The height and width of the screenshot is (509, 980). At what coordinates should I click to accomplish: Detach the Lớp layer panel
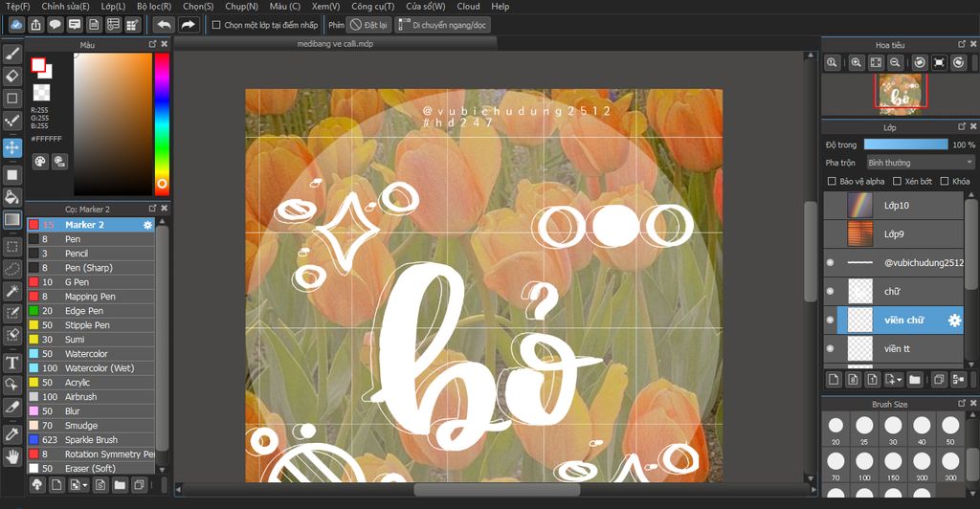pyautogui.click(x=962, y=127)
